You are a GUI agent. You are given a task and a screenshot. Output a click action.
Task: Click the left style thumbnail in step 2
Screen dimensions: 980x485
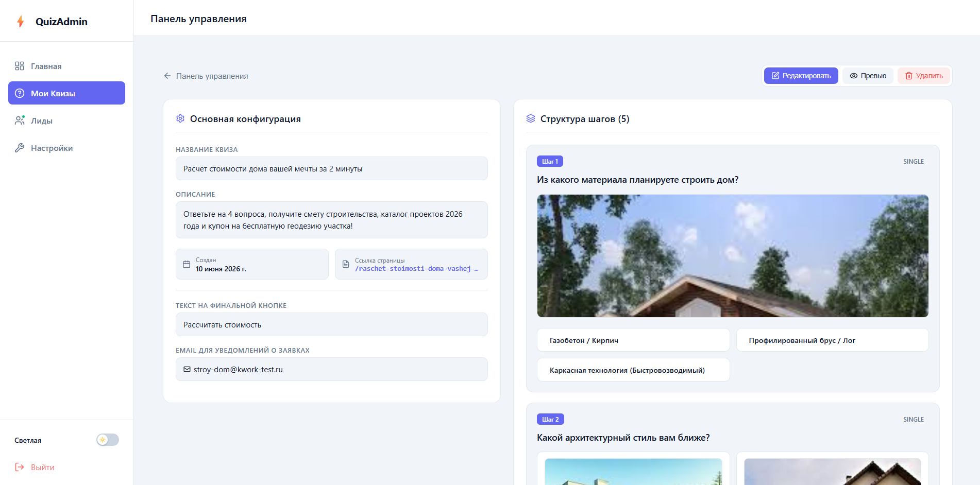click(x=633, y=472)
